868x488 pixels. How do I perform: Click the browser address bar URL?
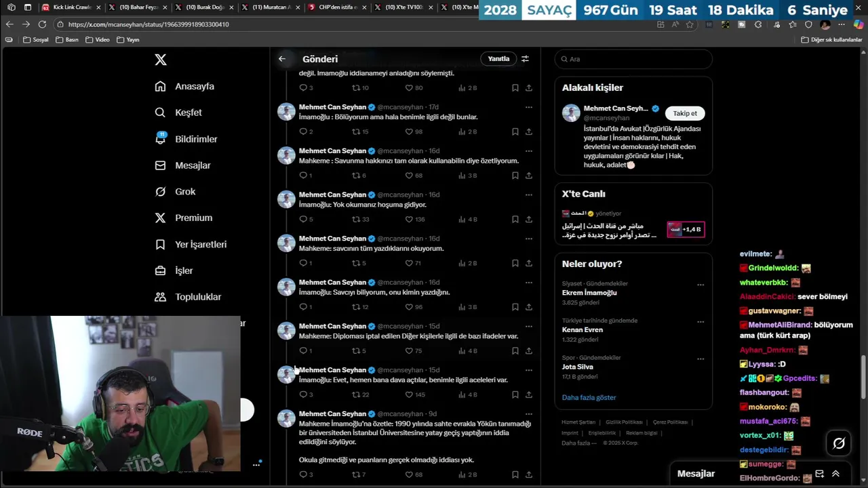149,24
